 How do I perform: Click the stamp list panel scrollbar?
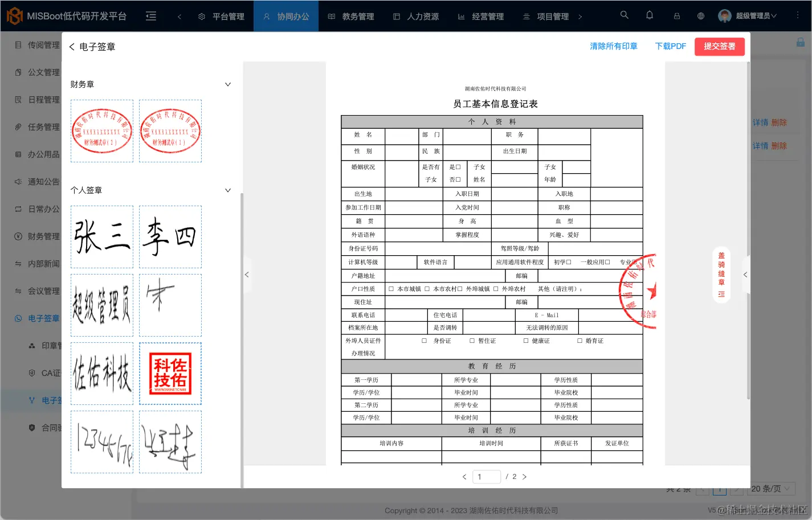[x=242, y=340]
